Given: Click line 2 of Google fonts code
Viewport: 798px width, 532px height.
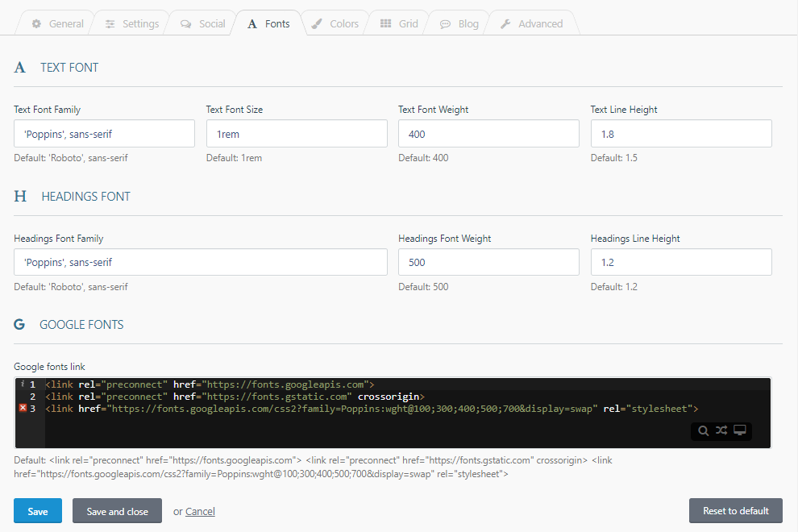Looking at the screenshot, I should click(235, 397).
